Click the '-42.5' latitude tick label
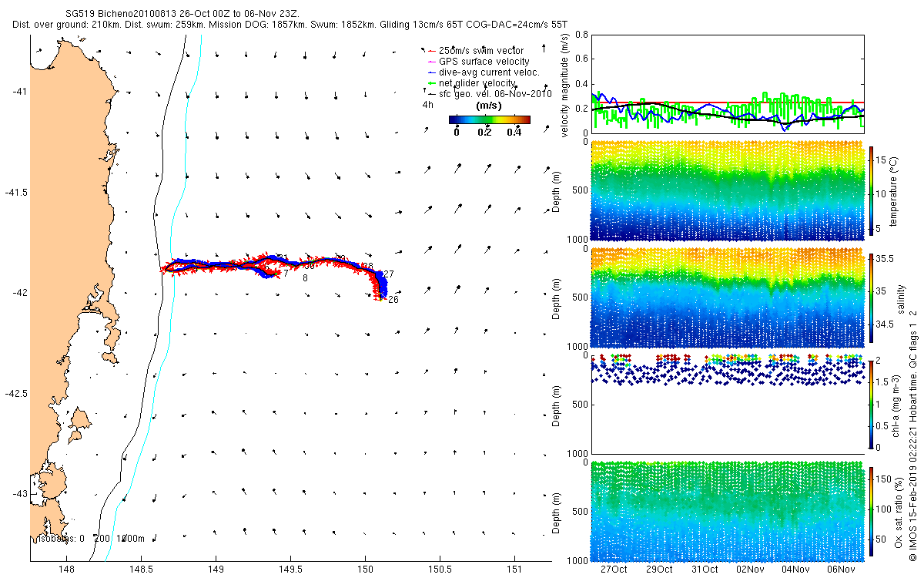This screenshot has width=924, height=578. (17, 393)
